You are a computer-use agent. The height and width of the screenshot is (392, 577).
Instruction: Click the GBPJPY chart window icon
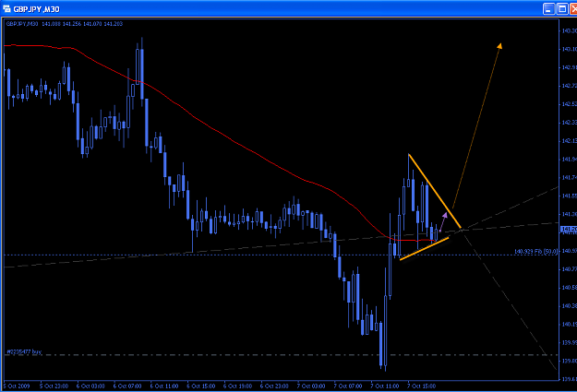click(x=6, y=8)
